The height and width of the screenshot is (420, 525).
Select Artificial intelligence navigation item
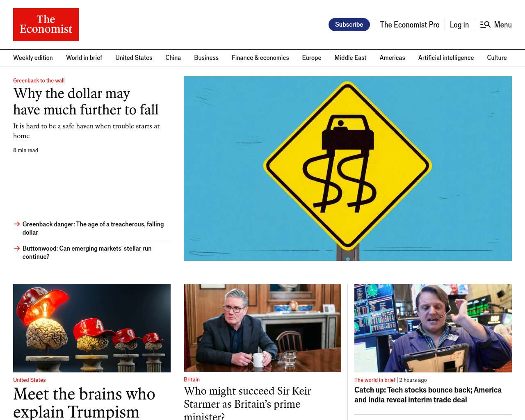coord(446,58)
